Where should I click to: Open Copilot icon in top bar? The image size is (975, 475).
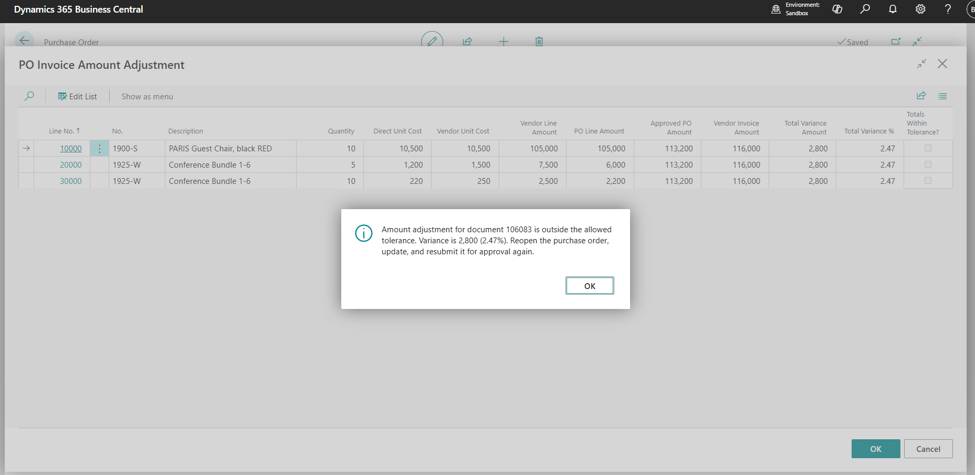[837, 9]
